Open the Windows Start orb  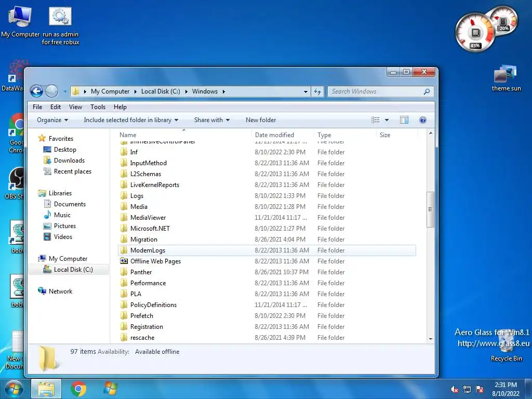pyautogui.click(x=14, y=389)
